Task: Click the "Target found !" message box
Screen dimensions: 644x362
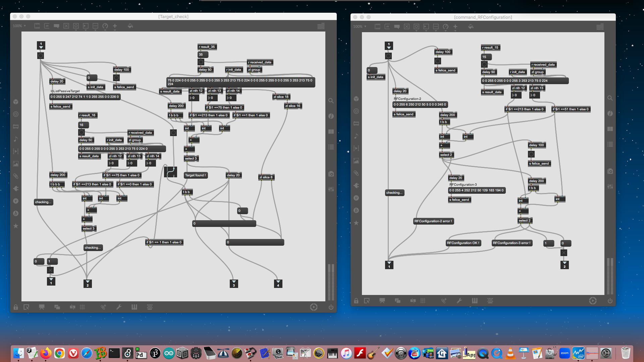Action: click(x=195, y=175)
